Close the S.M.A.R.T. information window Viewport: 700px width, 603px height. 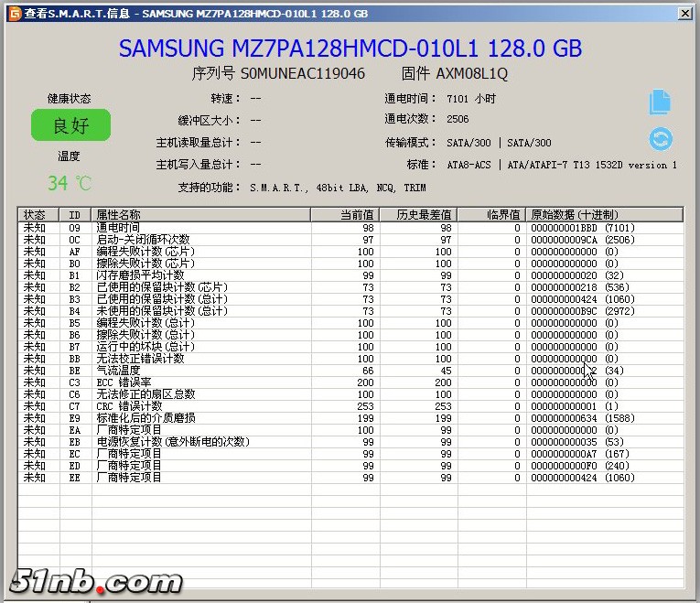pyautogui.click(x=684, y=13)
